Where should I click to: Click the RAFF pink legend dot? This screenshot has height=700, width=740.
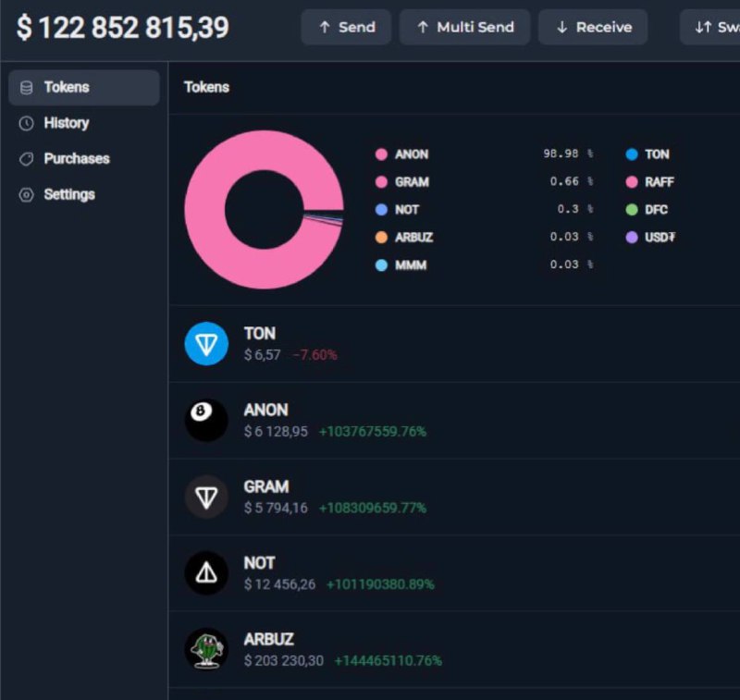click(632, 182)
